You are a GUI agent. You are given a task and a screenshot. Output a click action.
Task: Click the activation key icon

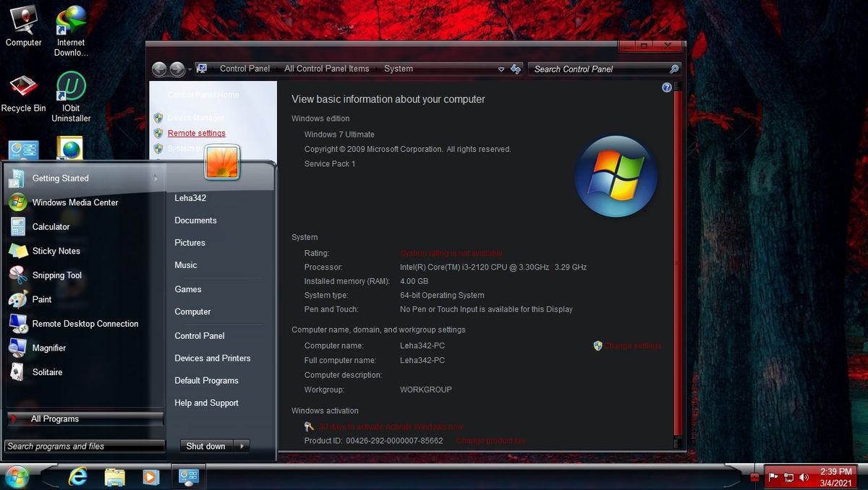pyautogui.click(x=309, y=426)
